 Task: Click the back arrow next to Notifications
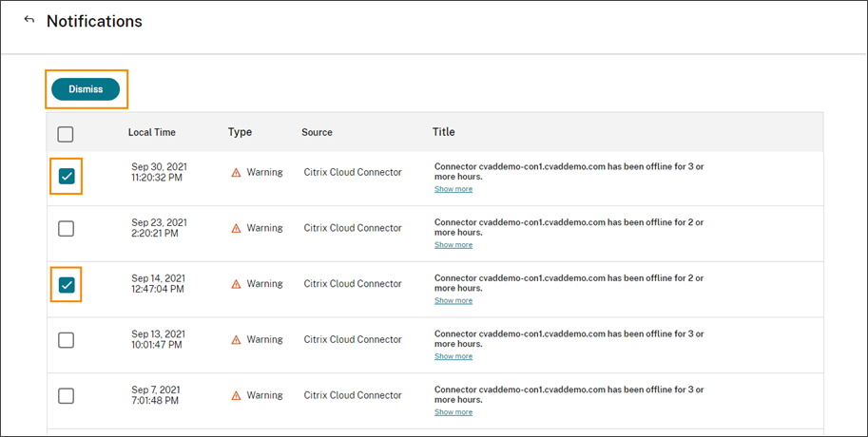click(29, 20)
